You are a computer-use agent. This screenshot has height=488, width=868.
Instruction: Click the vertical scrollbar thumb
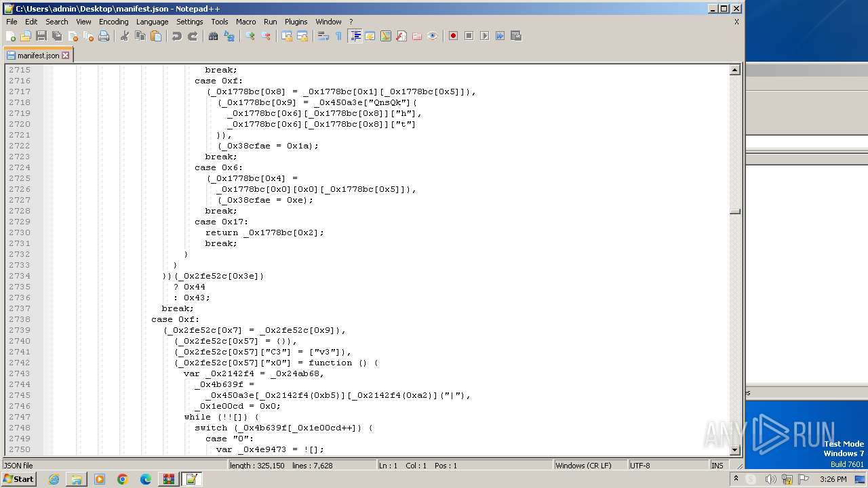coord(735,211)
